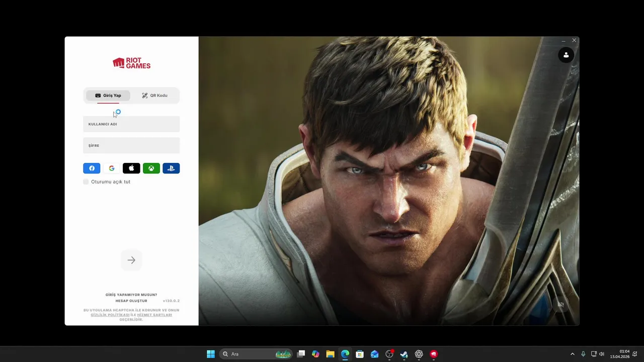Minimize the Riot Client window
644x362 pixels.
click(x=563, y=41)
